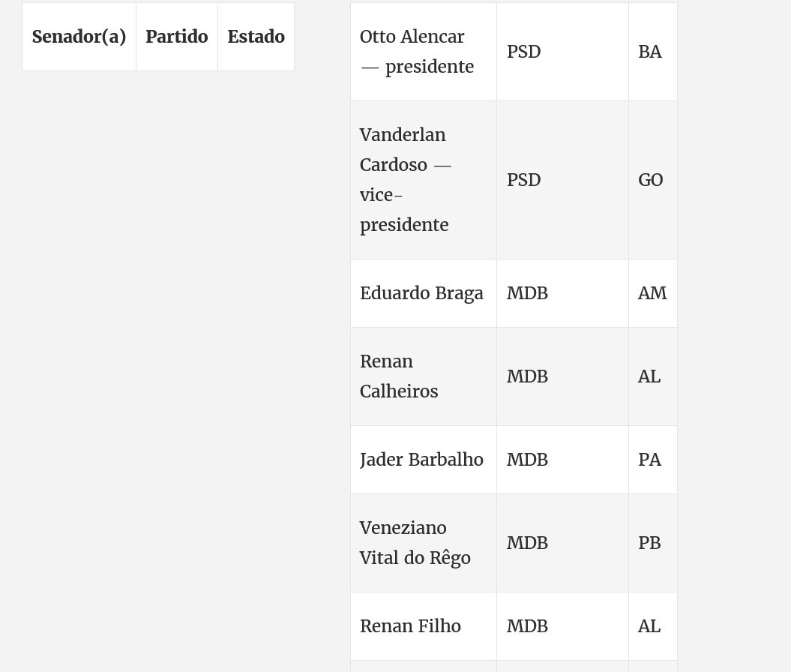This screenshot has height=672, width=791.
Task: Click the AM state cell
Action: pyautogui.click(x=653, y=293)
